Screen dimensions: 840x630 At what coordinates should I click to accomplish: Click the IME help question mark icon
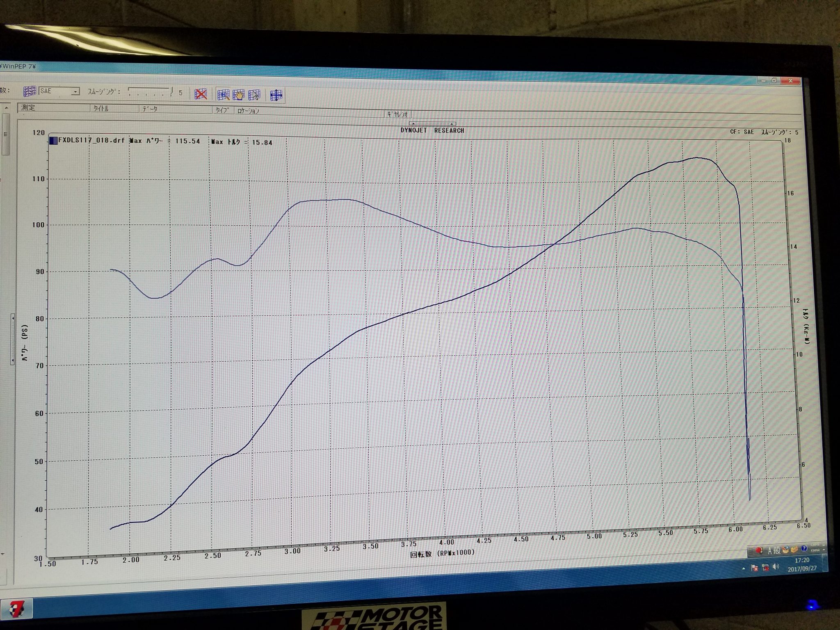click(x=804, y=548)
